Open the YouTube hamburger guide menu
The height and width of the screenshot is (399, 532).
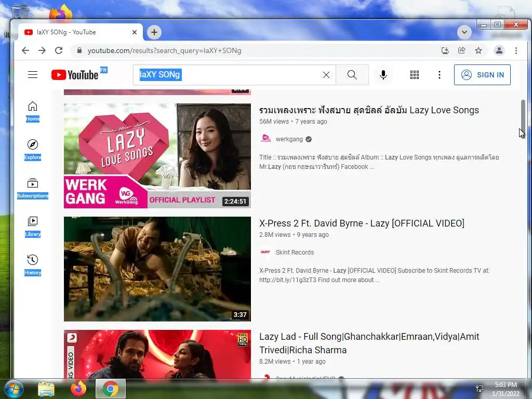(x=33, y=75)
